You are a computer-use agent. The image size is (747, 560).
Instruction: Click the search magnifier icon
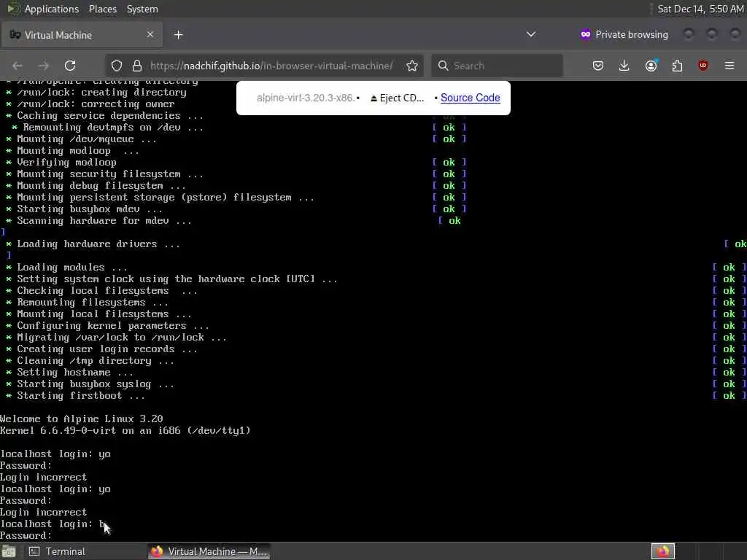pyautogui.click(x=443, y=66)
